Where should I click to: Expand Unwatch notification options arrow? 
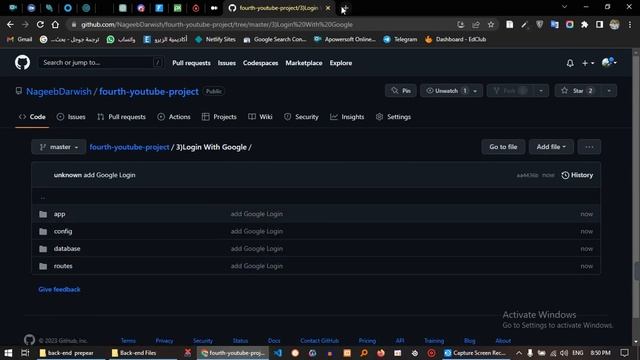[476, 91]
